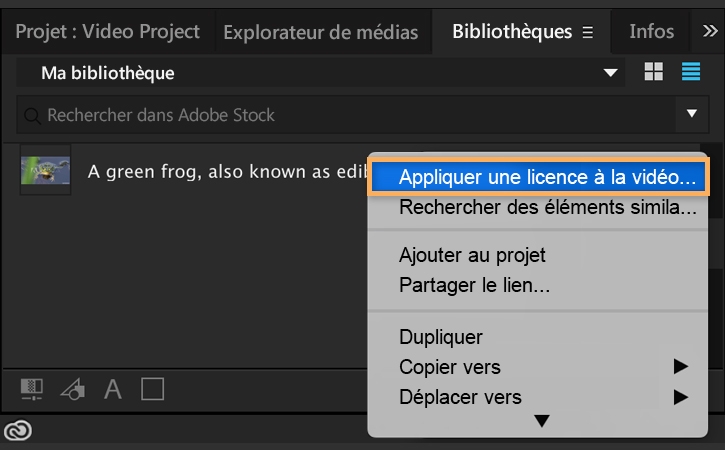The width and height of the screenshot is (725, 450).
Task: Choose Appliquer une licence à la vidéo
Action: coord(539,178)
